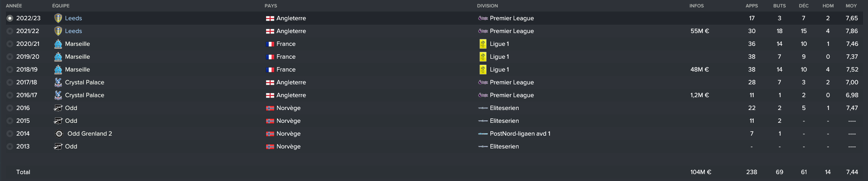Click the Norwegian flag in 2015 row
This screenshot has height=181, width=868.
pyautogui.click(x=270, y=121)
